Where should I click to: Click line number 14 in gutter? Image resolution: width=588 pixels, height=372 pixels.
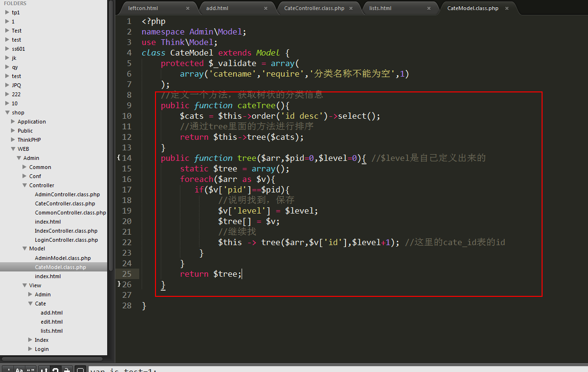(127, 158)
